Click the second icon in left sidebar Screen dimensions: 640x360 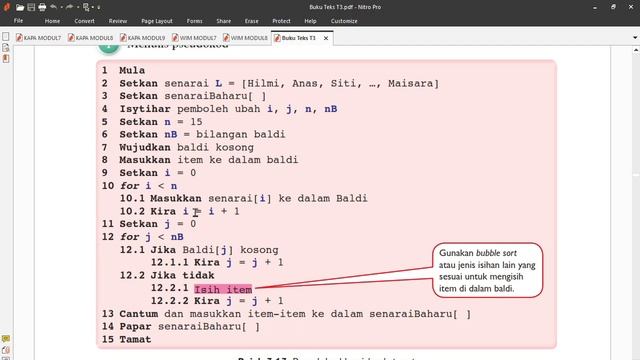point(6,48)
